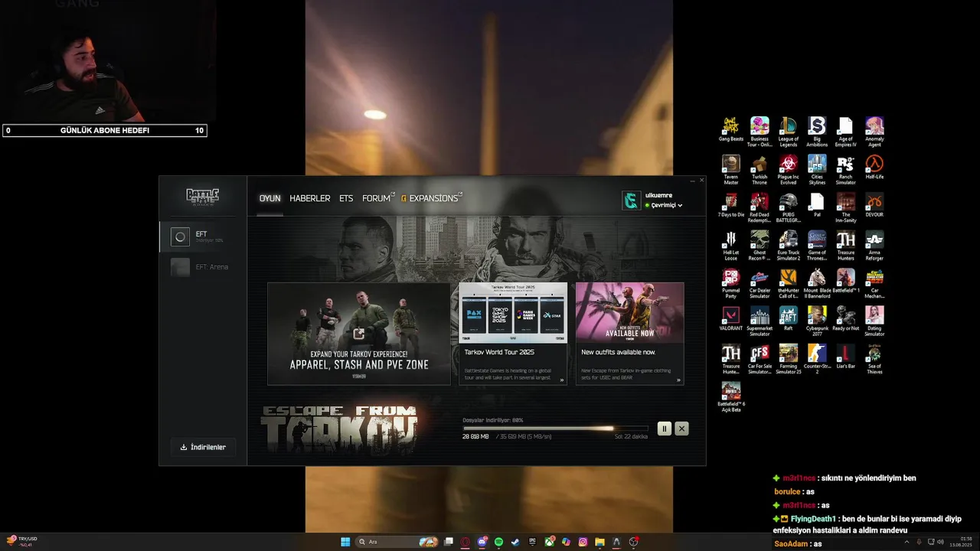This screenshot has height=551, width=980.
Task: Open the Anomaly Agent shortcut
Action: coord(874,132)
